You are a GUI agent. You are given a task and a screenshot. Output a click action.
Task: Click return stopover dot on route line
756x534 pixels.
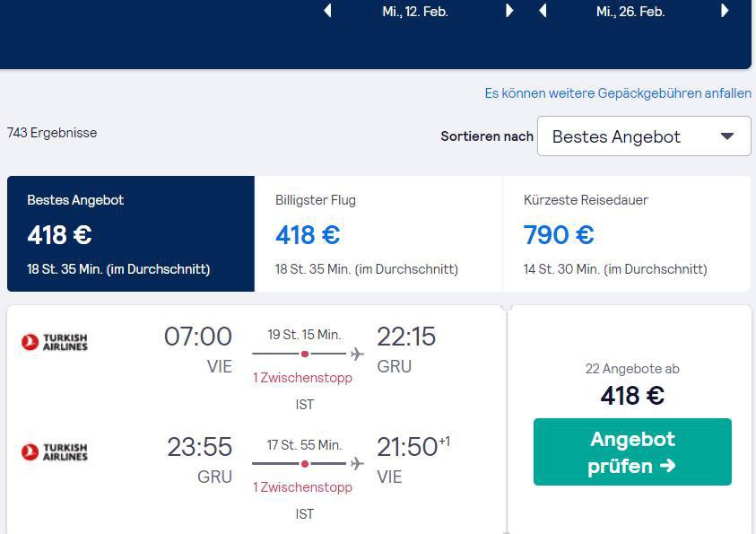point(305,464)
